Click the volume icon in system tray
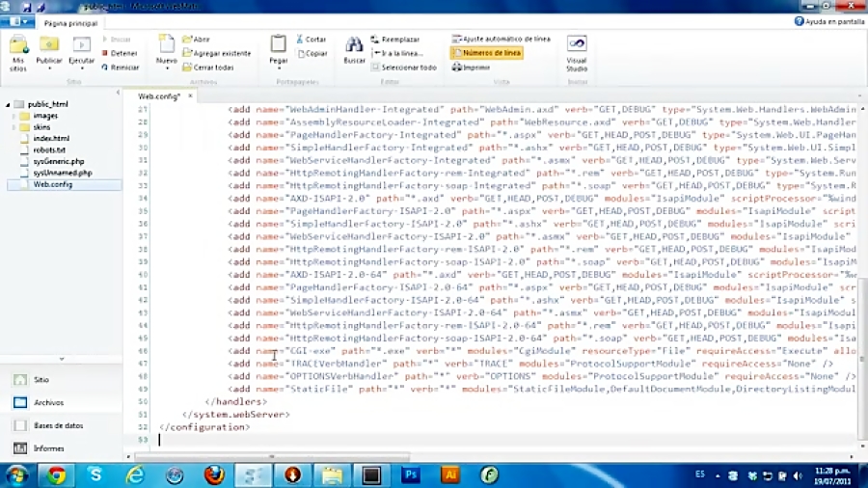 click(798, 475)
